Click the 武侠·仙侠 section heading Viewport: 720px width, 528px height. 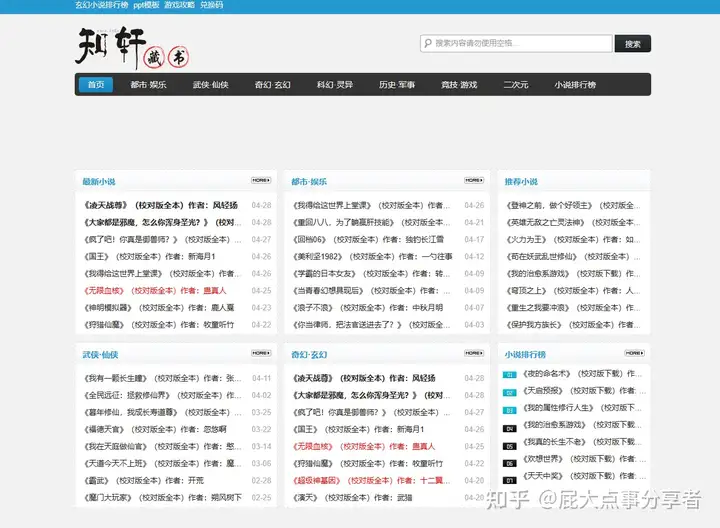[100, 354]
